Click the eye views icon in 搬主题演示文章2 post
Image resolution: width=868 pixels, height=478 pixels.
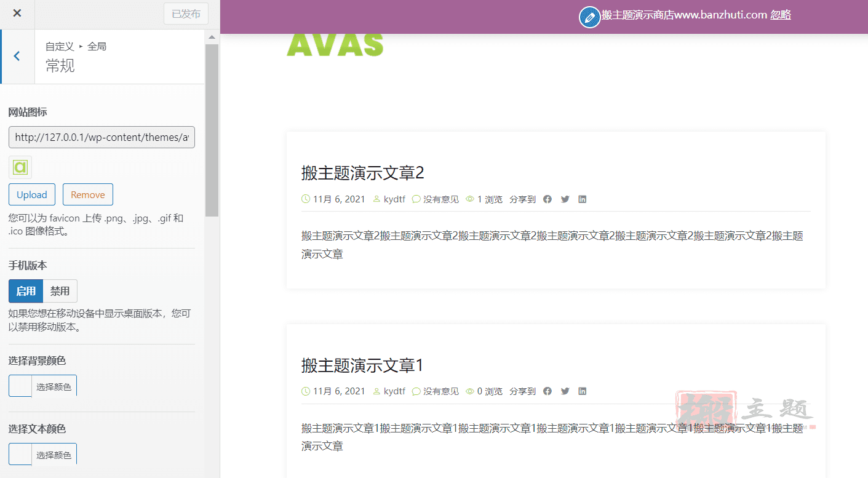[x=470, y=199]
